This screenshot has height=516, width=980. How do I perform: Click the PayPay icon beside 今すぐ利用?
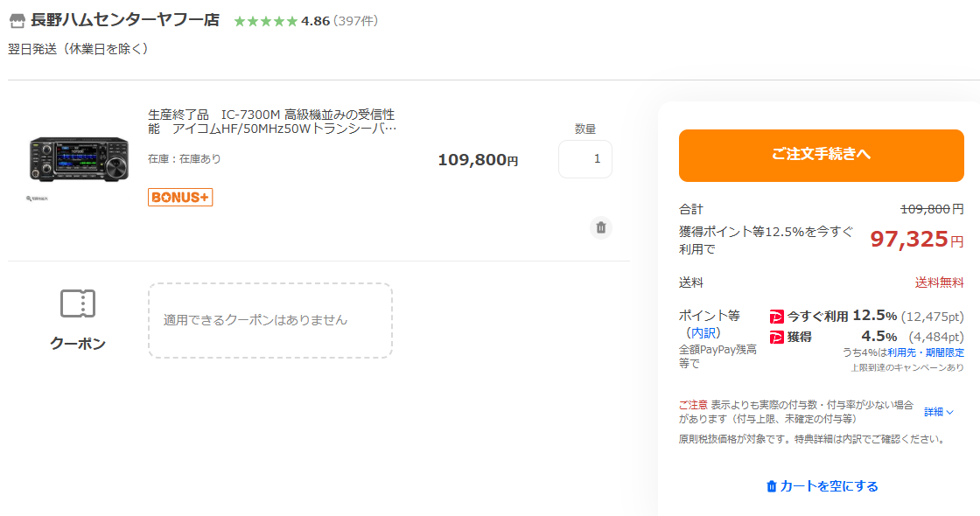776,317
